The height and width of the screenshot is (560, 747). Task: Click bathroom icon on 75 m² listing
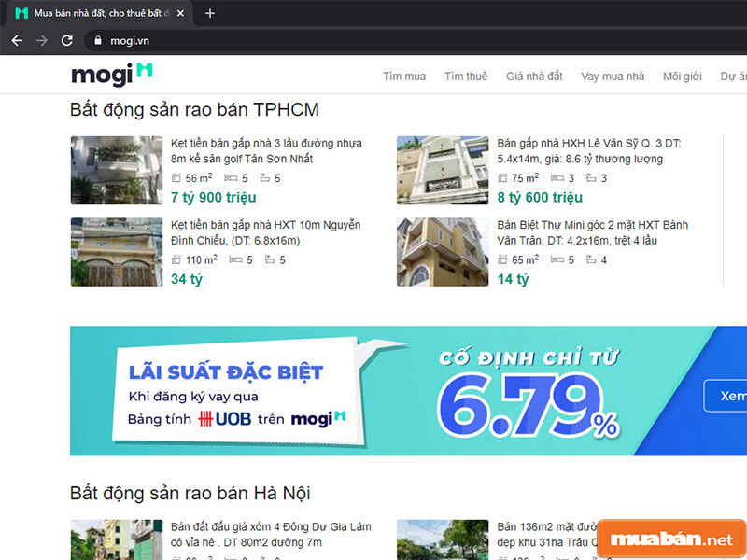pos(591,178)
